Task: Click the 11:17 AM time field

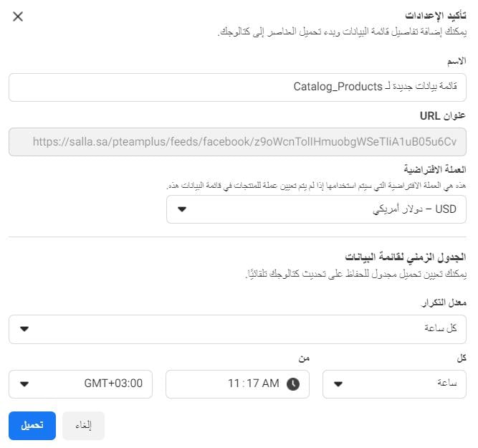Action: pyautogui.click(x=237, y=384)
